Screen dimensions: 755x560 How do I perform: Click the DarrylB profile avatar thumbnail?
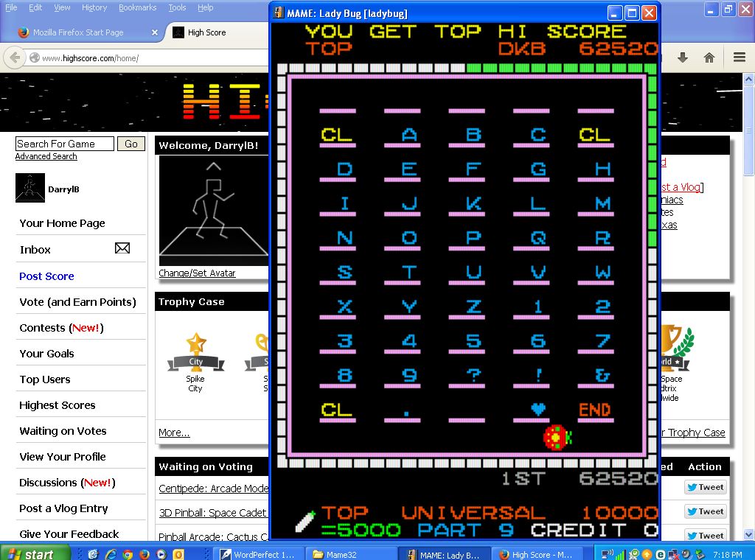pos(30,189)
